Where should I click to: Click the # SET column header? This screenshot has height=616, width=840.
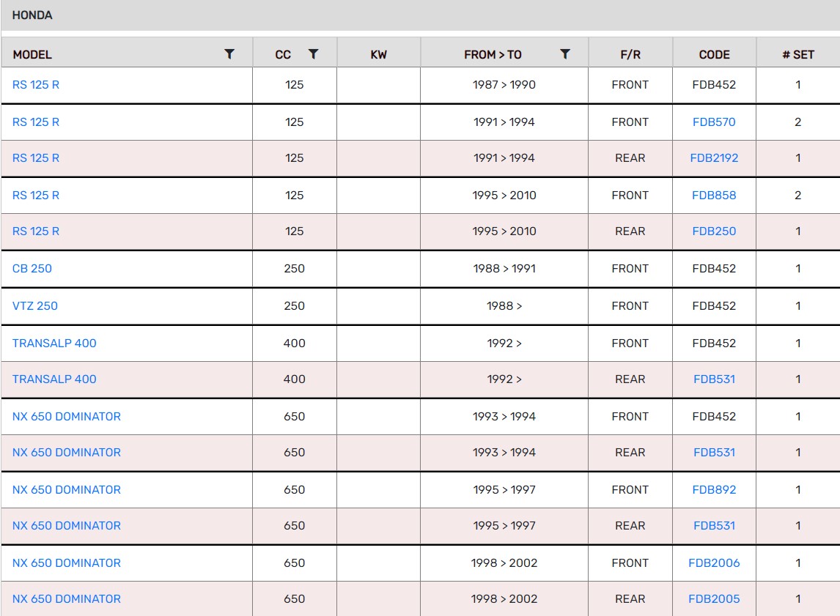(x=797, y=55)
